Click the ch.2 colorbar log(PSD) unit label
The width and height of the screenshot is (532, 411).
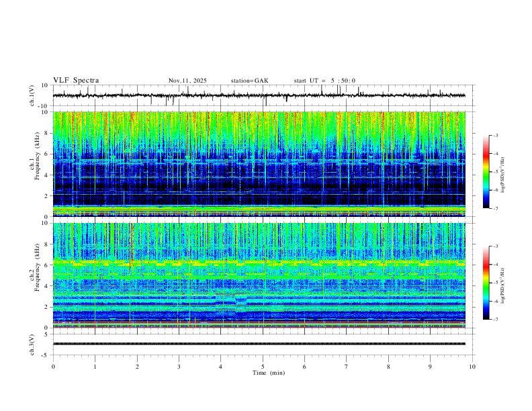503,286
